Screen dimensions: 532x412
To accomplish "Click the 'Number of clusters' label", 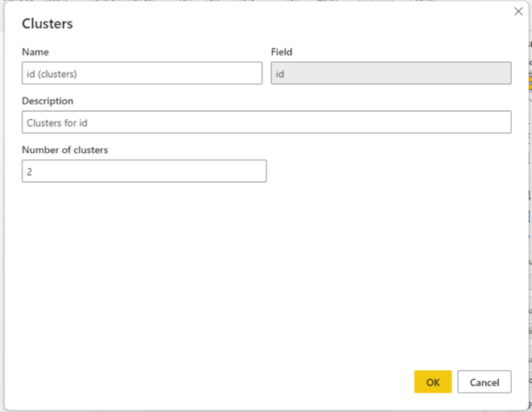I will click(65, 150).
